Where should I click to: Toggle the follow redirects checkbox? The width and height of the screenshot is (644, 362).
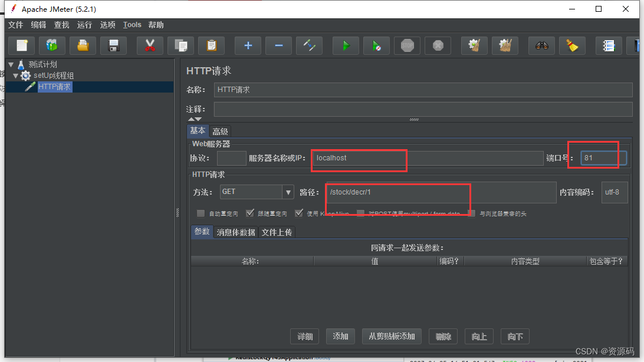coord(249,213)
